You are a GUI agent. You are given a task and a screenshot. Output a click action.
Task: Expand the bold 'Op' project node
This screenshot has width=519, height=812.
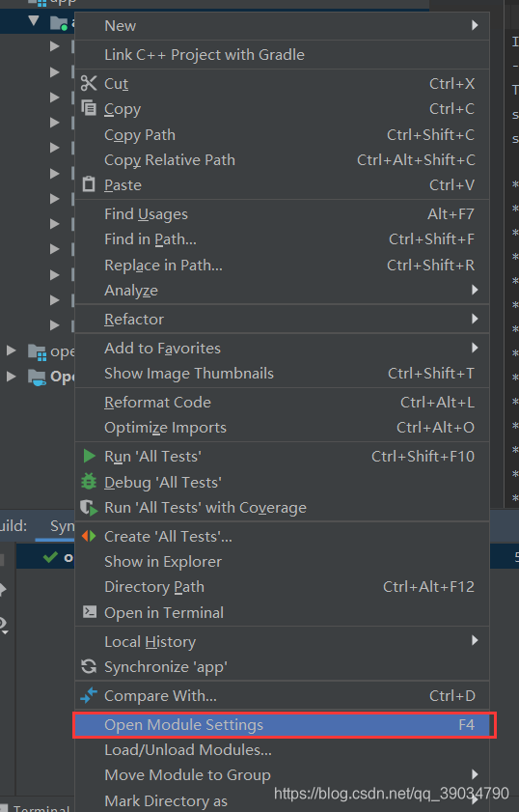11,377
